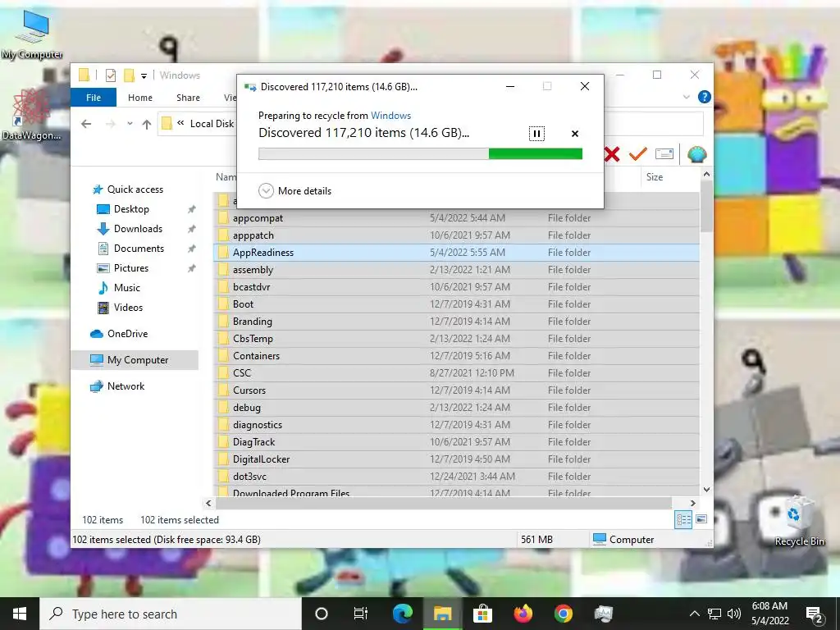Launch Firefox from the taskbar
Image resolution: width=840 pixels, height=630 pixels.
pos(523,614)
